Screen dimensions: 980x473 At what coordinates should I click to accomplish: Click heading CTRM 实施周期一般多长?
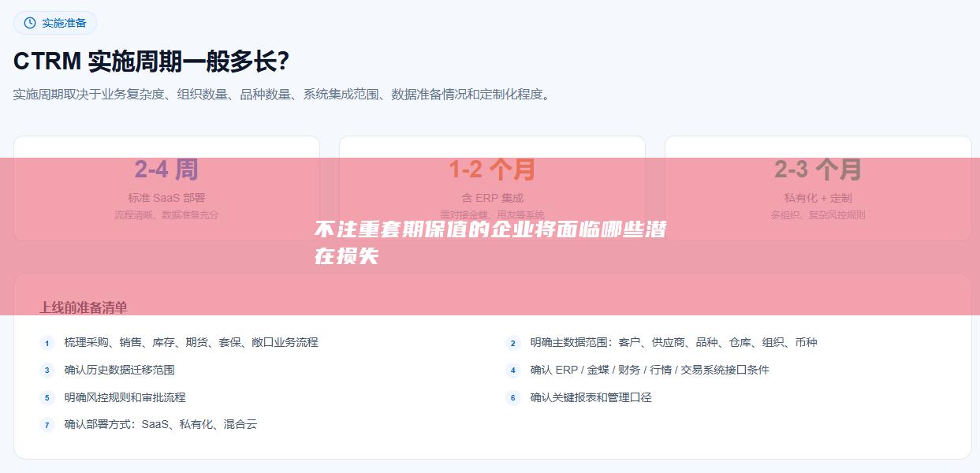[x=151, y=61]
